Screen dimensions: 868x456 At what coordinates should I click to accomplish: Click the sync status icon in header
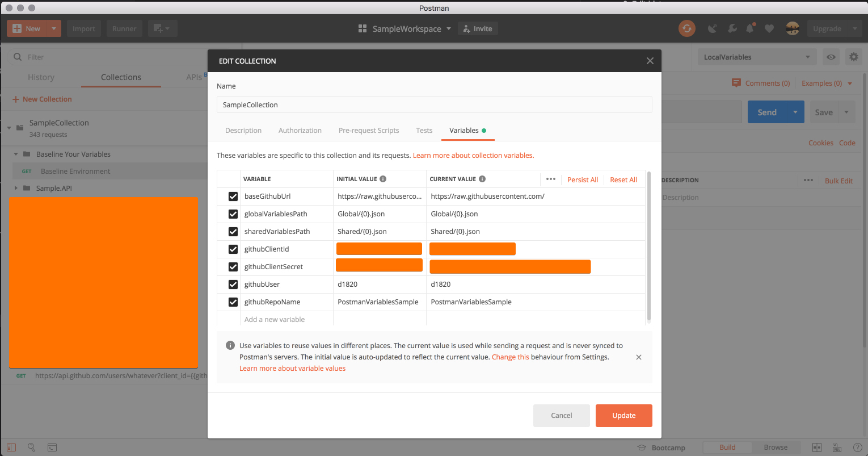coord(686,28)
